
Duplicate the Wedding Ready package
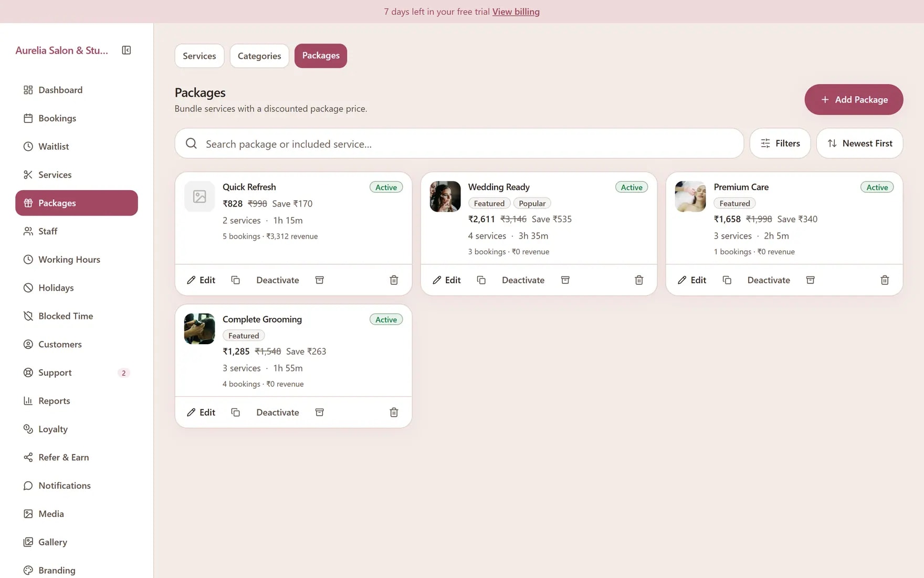[x=481, y=280]
